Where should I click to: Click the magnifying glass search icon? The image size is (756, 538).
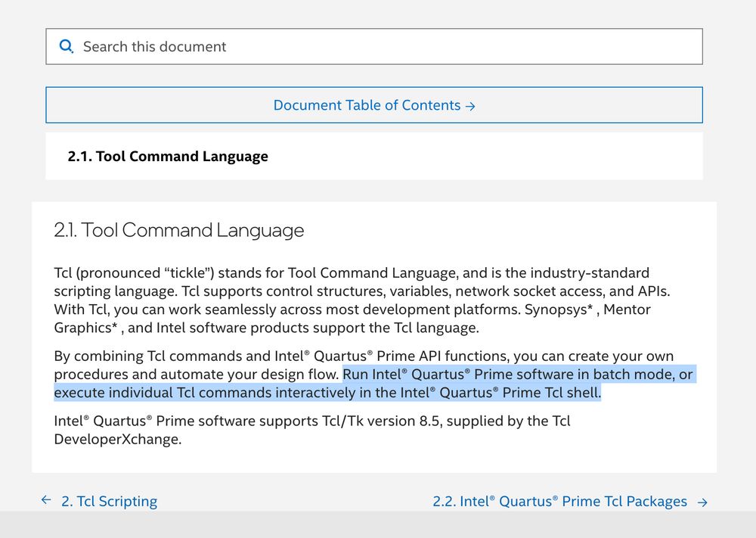click(66, 46)
